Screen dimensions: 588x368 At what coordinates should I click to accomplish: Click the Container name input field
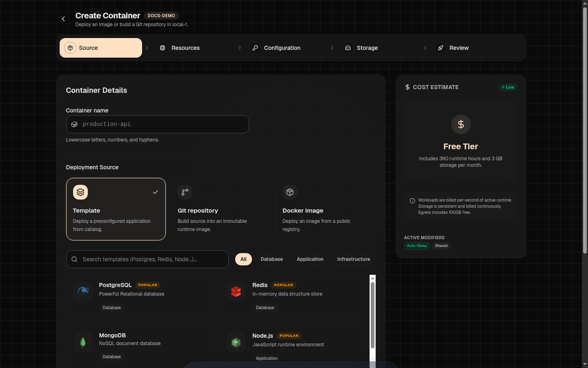click(157, 124)
